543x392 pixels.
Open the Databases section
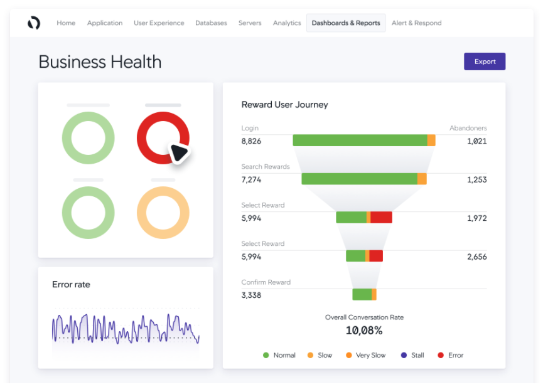coord(211,23)
